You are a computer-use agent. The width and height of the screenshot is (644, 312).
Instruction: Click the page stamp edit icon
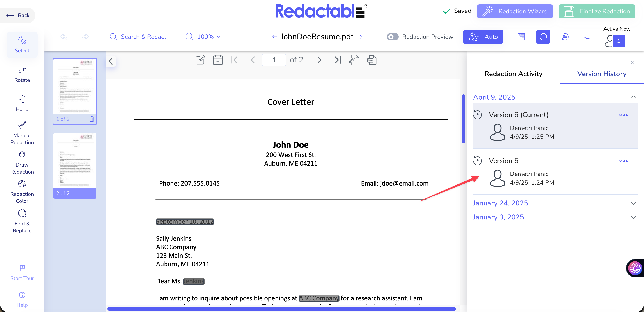(x=354, y=60)
